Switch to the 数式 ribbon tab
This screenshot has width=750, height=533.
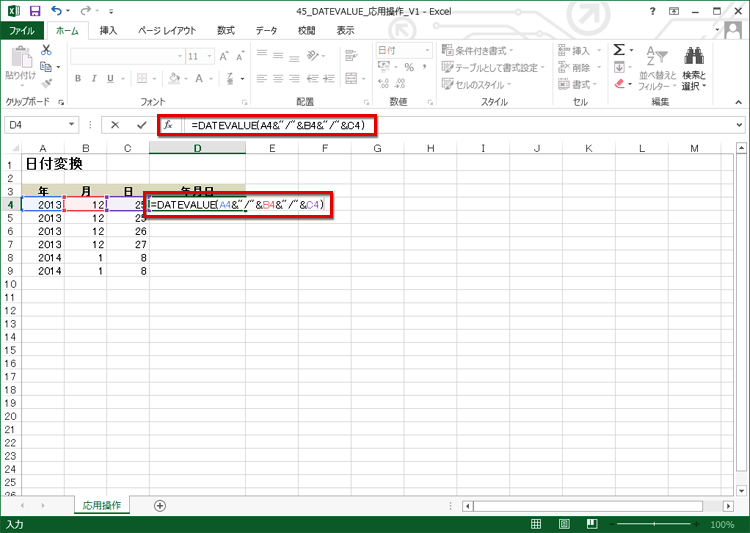point(226,31)
